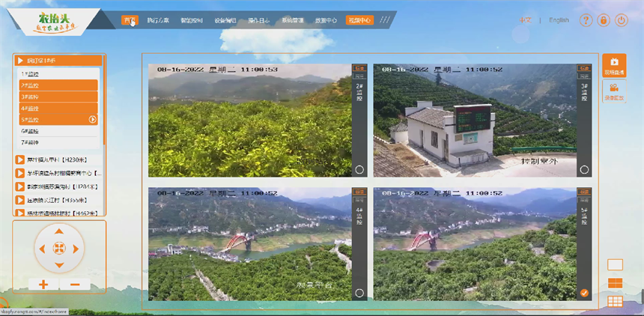The width and height of the screenshot is (644, 316).
Task: Uncheck the bottom-right camera feed checkmark
Action: (x=584, y=293)
